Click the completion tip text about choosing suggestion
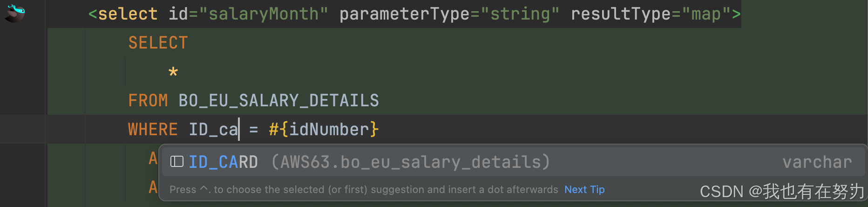Viewport: 868px width, 207px height. 364,190
